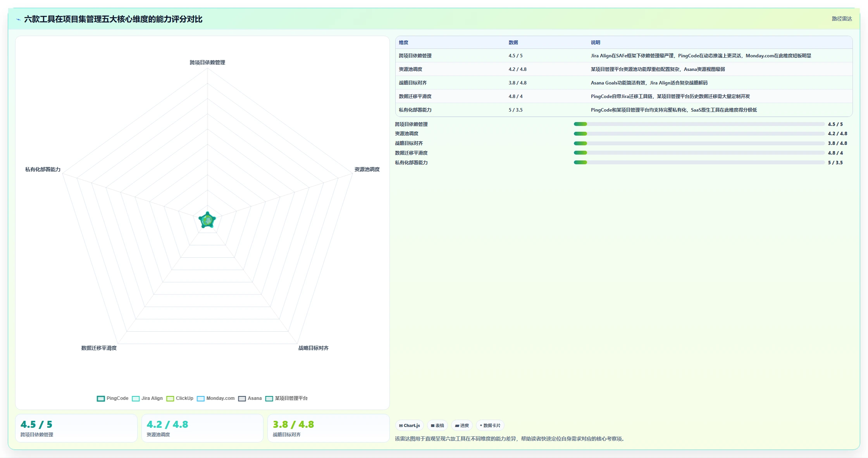Click the 4.5 / 5 value right of progress bar
Screen dimensions: 868x458
pos(835,124)
